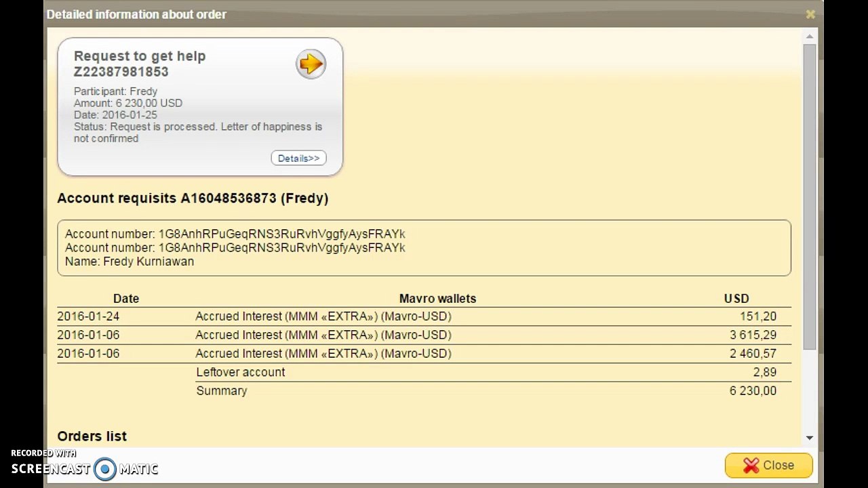Select the second Account number line
Image resolution: width=868 pixels, height=488 pixels.
pyautogui.click(x=235, y=247)
